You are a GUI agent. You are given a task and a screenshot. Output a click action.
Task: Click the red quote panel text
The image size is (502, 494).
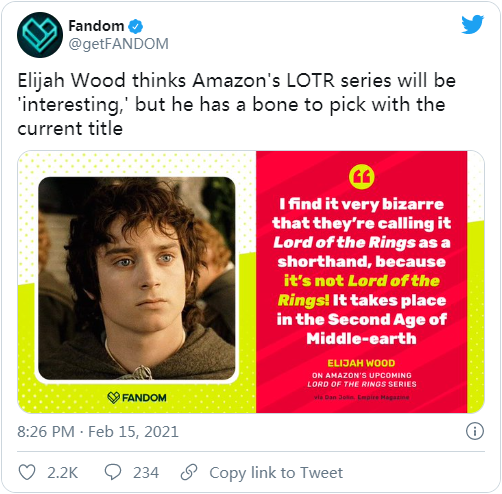pyautogui.click(x=362, y=271)
